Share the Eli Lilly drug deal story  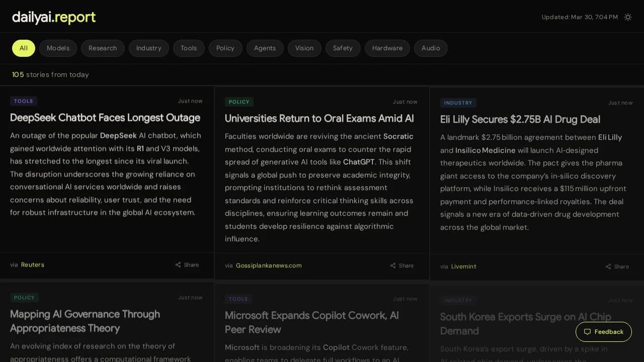pos(617,266)
